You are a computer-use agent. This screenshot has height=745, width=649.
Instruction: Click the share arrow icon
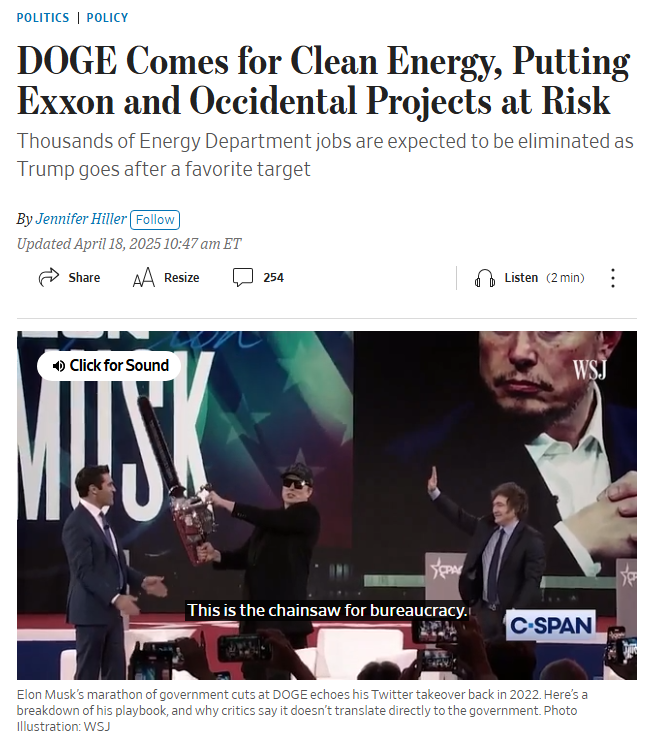click(x=48, y=277)
